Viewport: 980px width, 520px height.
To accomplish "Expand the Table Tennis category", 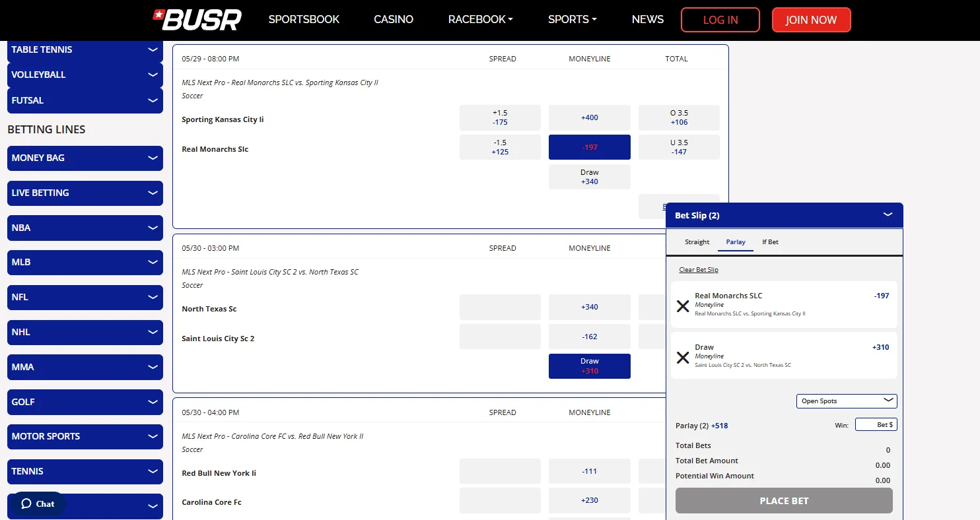I will pos(85,49).
